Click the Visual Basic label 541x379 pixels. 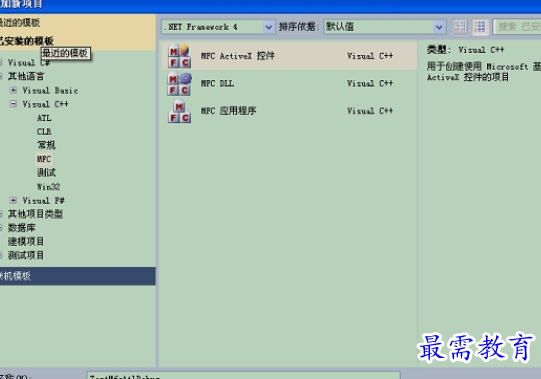point(50,90)
